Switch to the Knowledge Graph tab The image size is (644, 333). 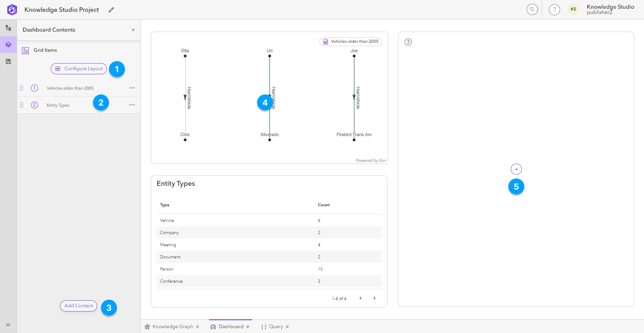tap(172, 326)
